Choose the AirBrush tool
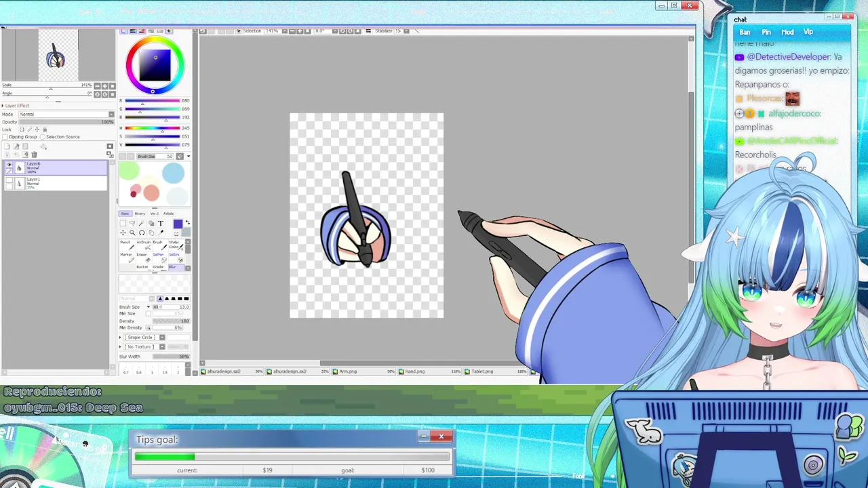868x488 pixels. pyautogui.click(x=142, y=245)
